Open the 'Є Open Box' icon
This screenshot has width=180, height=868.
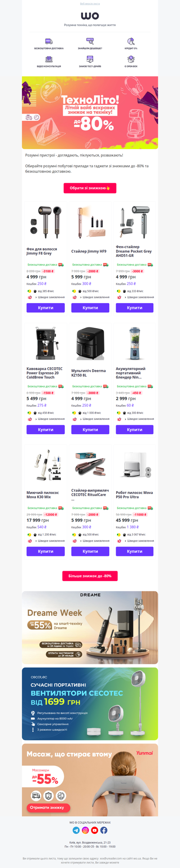[131, 59]
